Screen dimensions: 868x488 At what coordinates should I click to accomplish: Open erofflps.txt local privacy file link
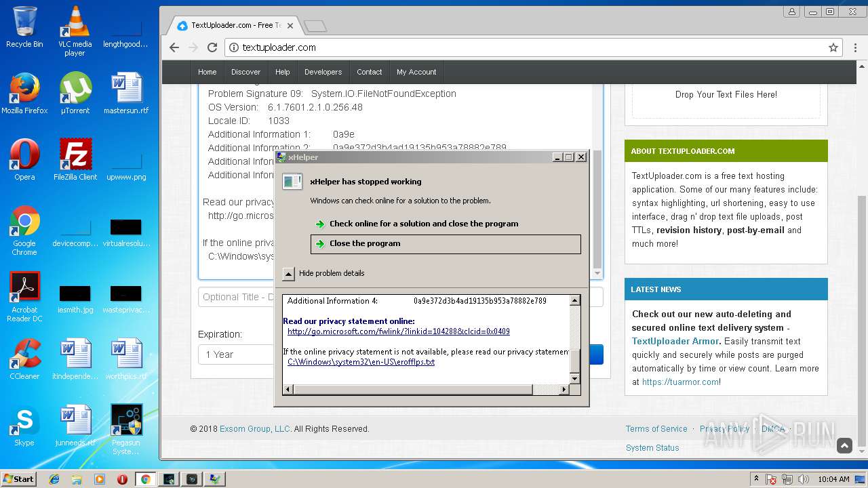[361, 362]
